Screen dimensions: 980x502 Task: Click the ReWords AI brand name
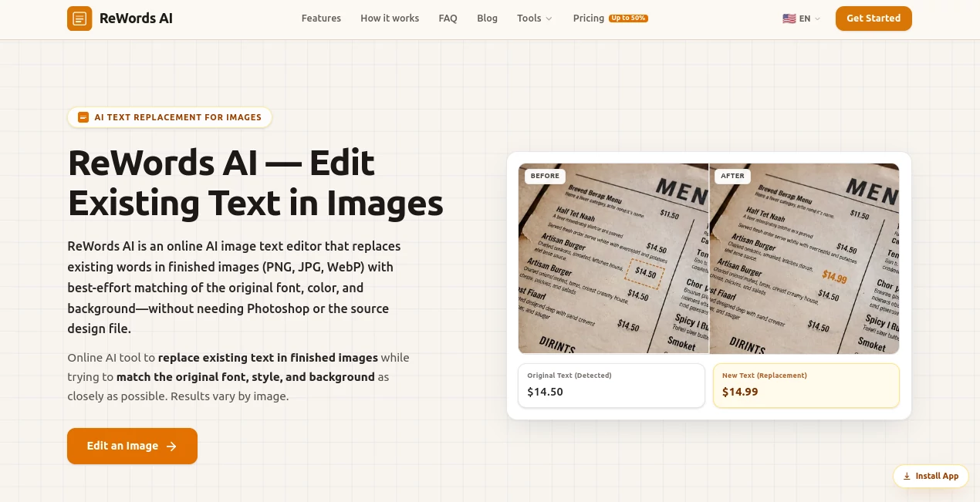pos(136,19)
